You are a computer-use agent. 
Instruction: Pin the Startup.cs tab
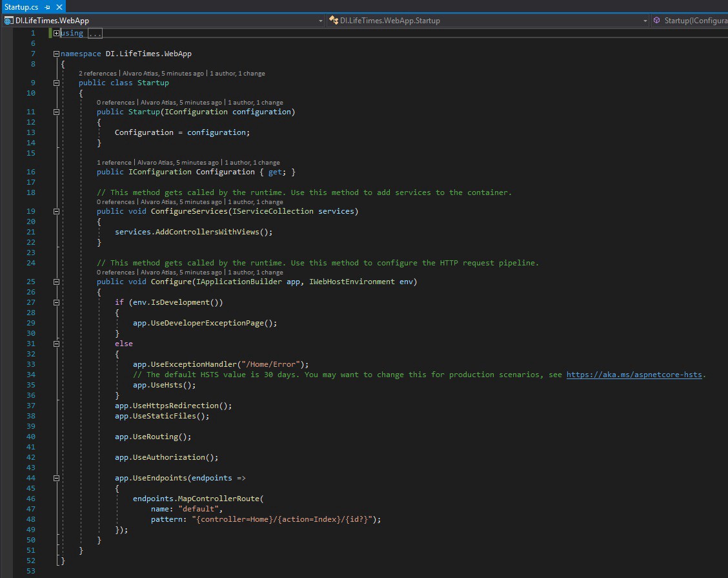(x=48, y=6)
